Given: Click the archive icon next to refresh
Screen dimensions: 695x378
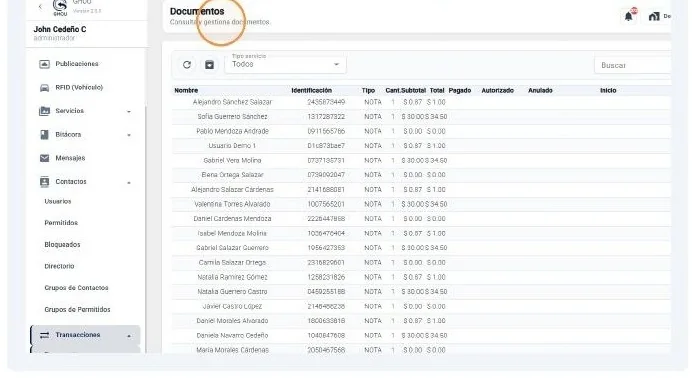Looking at the screenshot, I should tap(209, 65).
